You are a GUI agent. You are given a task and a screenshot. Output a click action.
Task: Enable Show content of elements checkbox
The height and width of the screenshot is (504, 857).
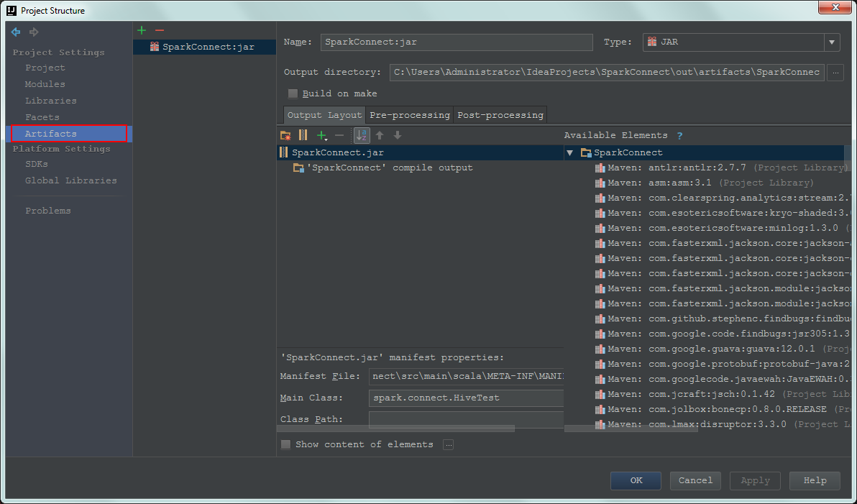286,444
